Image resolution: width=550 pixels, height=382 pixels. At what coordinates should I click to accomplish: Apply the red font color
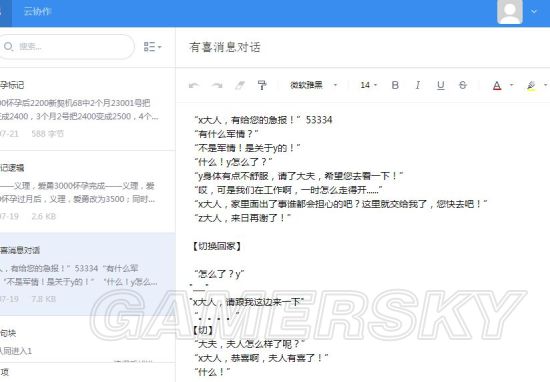(497, 86)
